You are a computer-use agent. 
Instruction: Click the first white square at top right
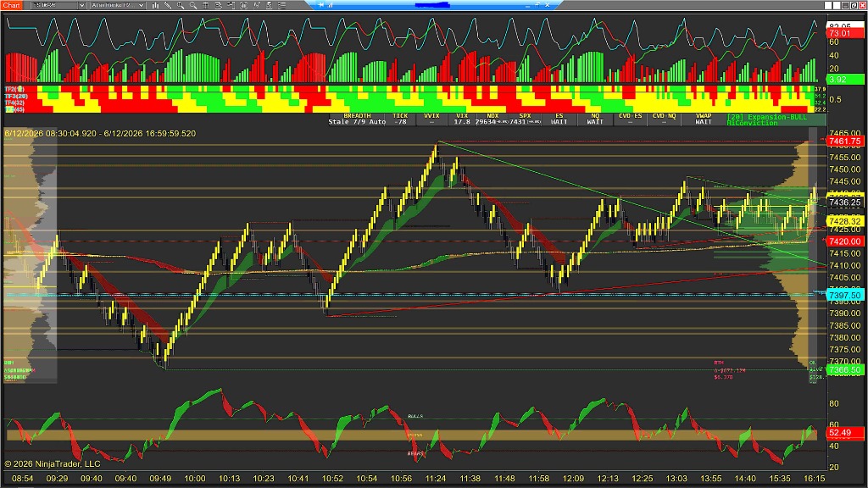coord(828,5)
